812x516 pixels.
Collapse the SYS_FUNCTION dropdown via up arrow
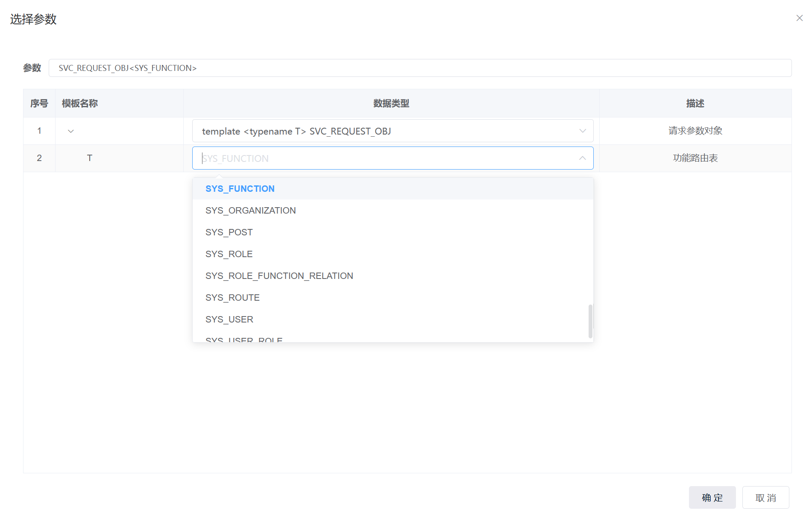582,158
